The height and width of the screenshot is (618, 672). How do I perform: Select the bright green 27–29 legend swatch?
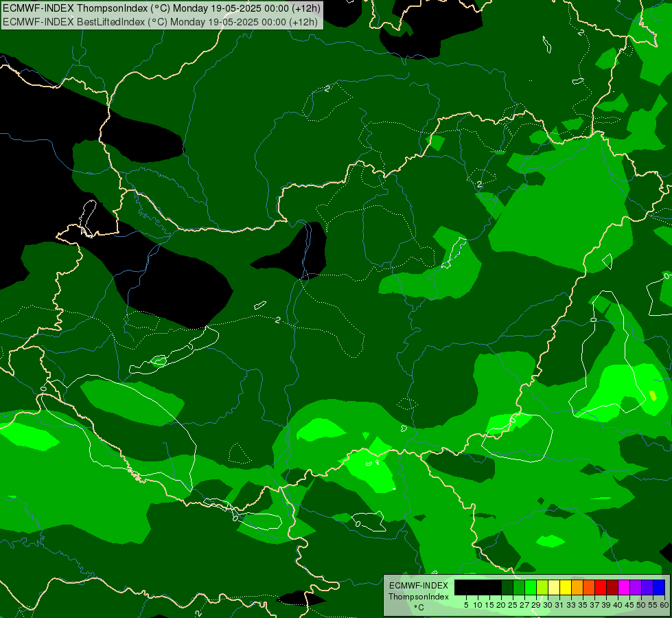click(x=531, y=587)
